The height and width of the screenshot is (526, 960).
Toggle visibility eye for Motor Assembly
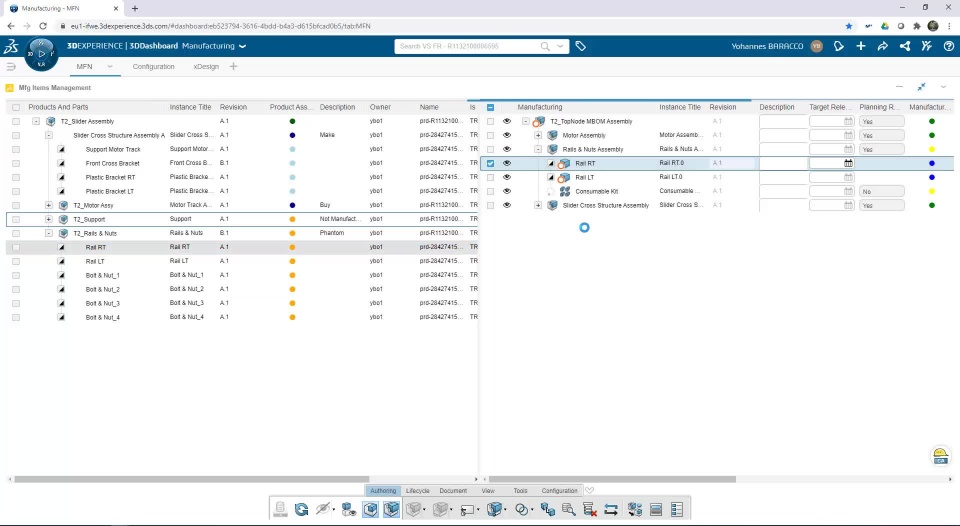tap(506, 135)
